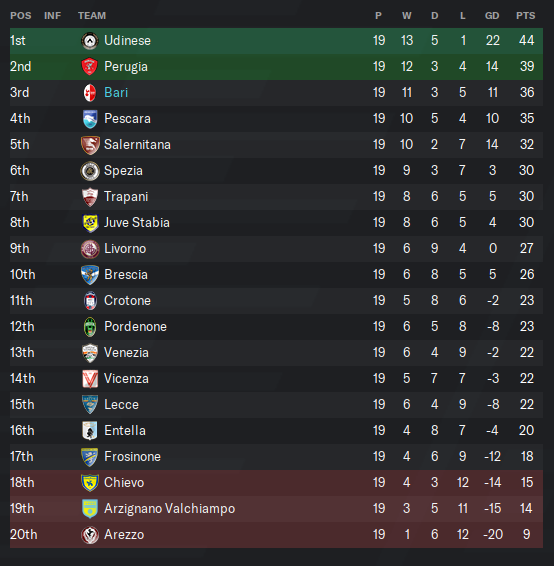Select the 9th place Livorno row
The width and height of the screenshot is (554, 566).
tap(276, 249)
